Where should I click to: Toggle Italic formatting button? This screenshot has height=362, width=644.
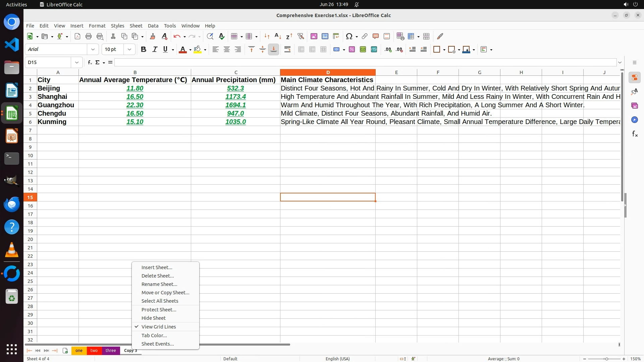click(155, 50)
